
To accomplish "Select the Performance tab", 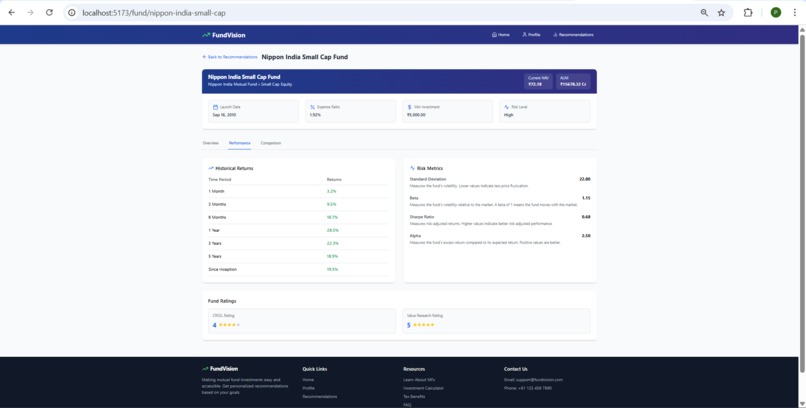I will (x=240, y=143).
